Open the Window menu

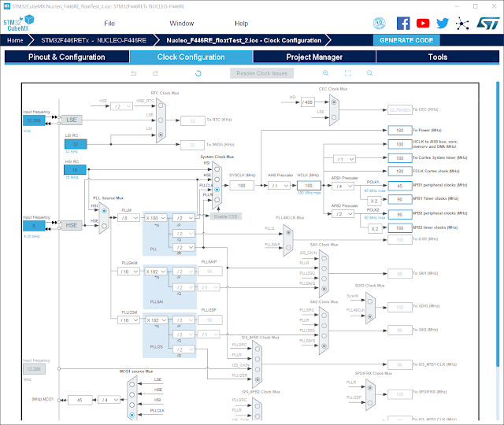pyautogui.click(x=182, y=24)
